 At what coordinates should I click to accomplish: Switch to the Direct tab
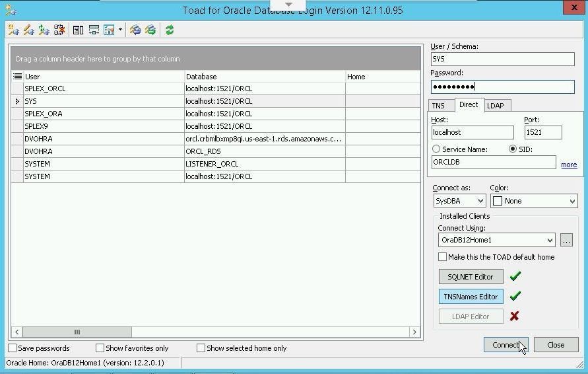point(469,105)
